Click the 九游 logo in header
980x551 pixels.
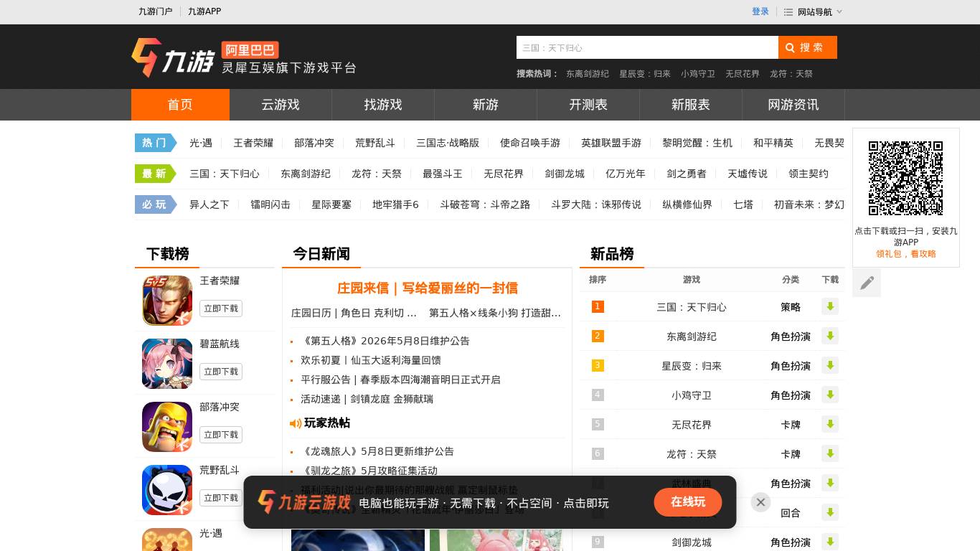point(173,57)
